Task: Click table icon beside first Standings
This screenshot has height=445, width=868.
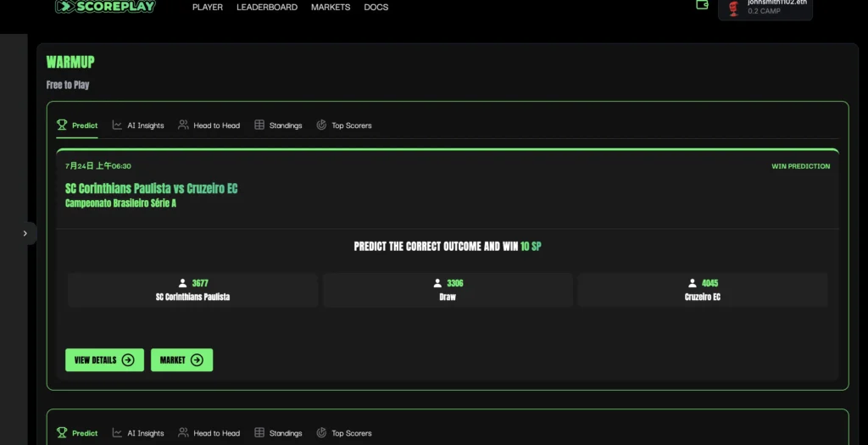Action: pos(259,125)
